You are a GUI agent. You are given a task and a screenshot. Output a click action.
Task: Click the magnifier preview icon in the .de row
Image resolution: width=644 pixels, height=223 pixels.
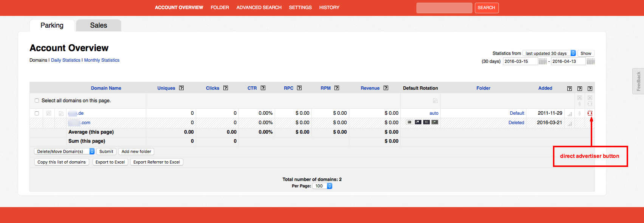[49, 113]
